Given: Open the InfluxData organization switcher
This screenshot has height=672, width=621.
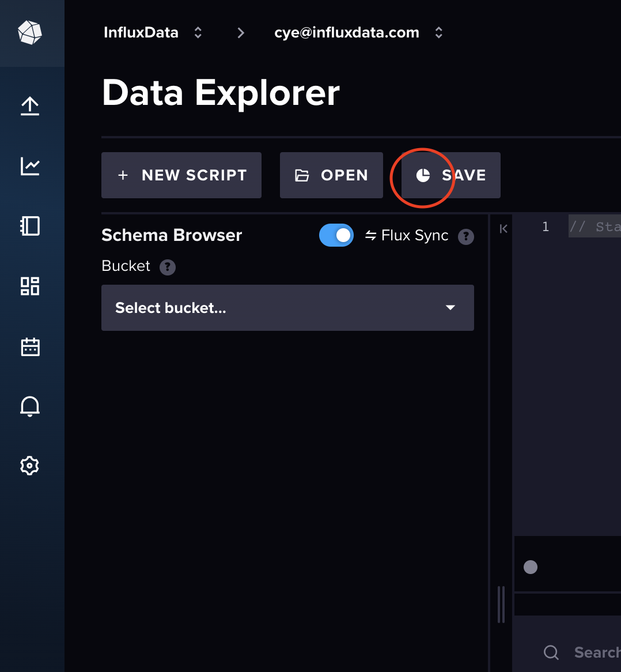Looking at the screenshot, I should pyautogui.click(x=196, y=33).
